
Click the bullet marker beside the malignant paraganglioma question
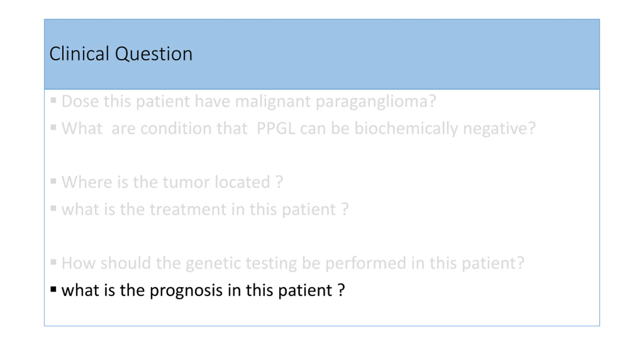[x=53, y=100]
